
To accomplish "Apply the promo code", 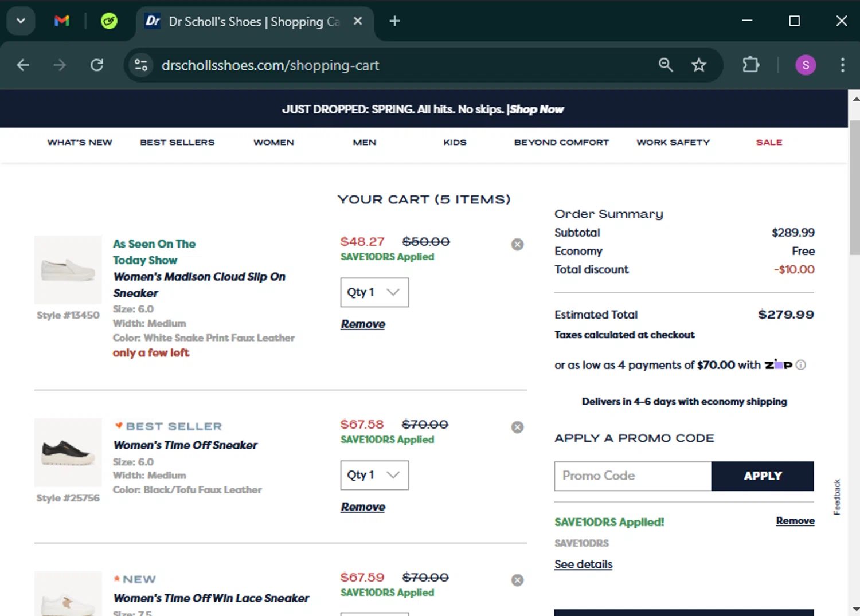I will [763, 476].
